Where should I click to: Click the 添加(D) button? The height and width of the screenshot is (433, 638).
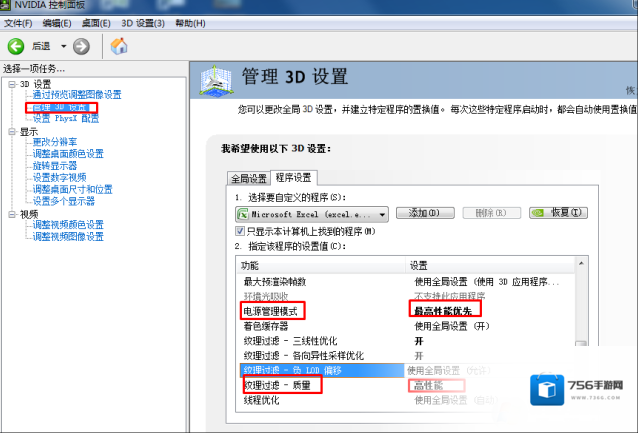tap(424, 213)
